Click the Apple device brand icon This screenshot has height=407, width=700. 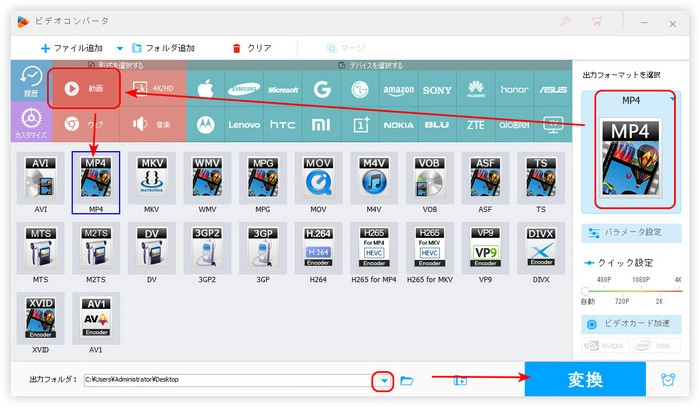coord(206,89)
